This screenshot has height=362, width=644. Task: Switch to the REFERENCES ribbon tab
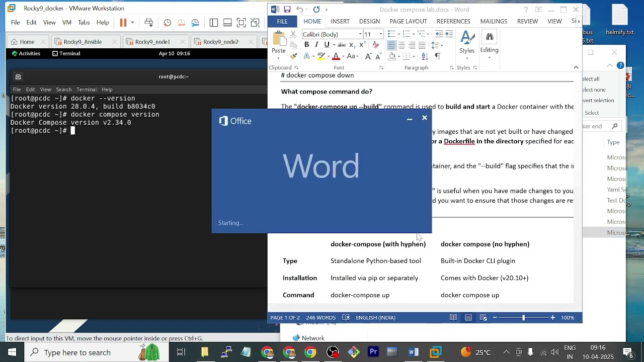point(453,22)
